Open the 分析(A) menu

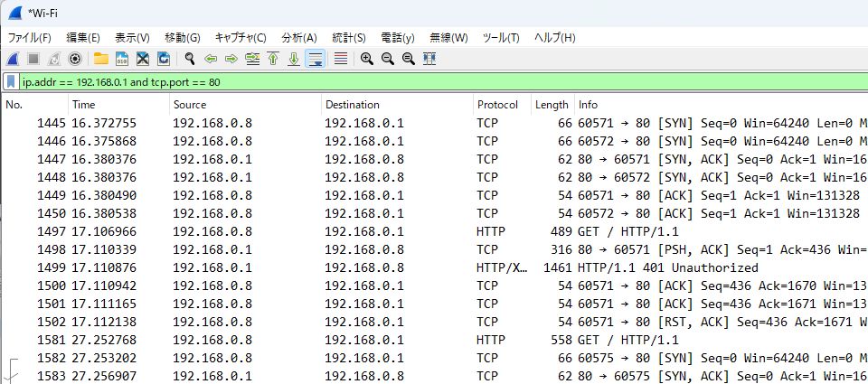point(299,38)
